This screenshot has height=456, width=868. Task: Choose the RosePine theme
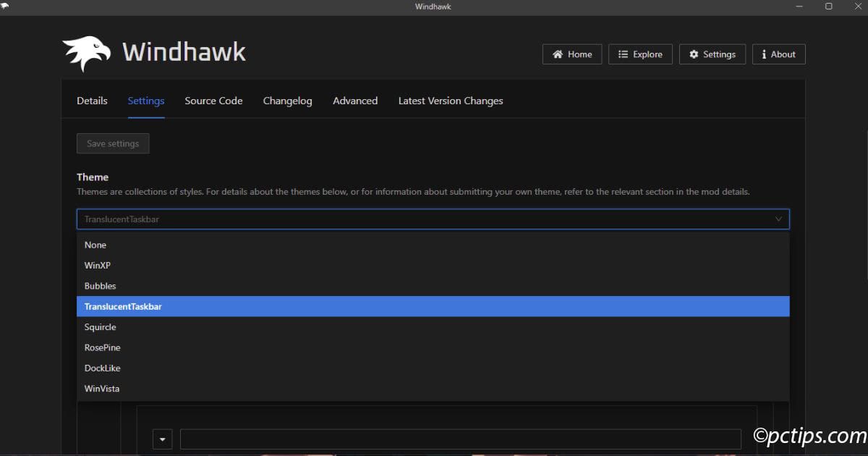433,347
